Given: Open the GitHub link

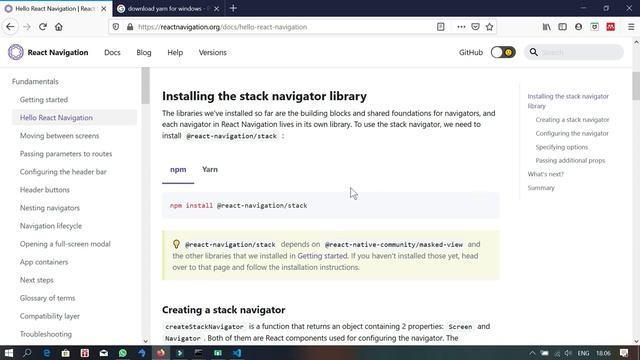Looking at the screenshot, I should tap(471, 53).
